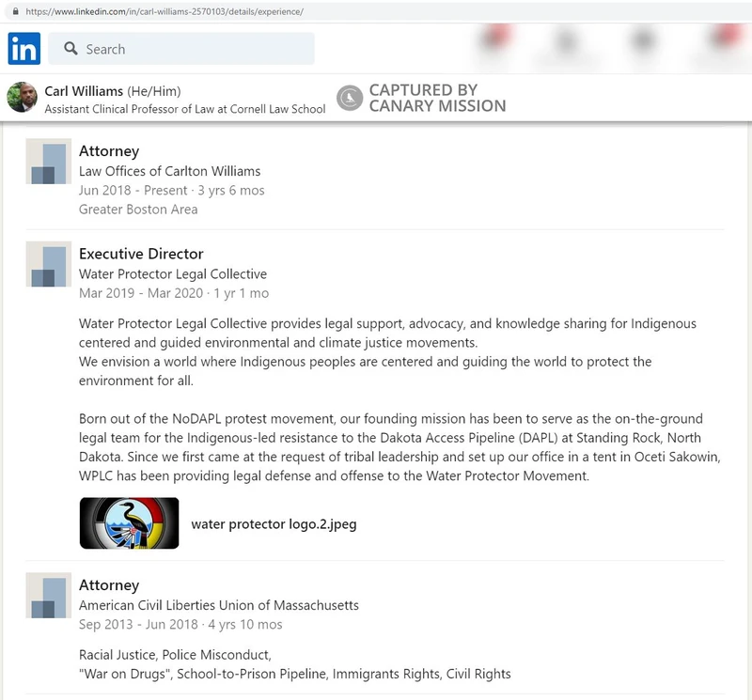Open water protector logo.2.jpeg media link
This screenshot has width=752, height=700.
pos(274,524)
